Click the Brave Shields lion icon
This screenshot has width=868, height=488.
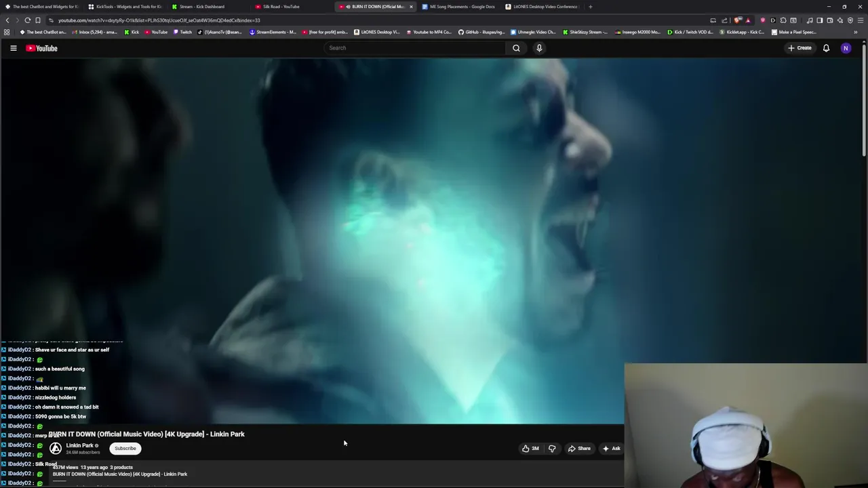[x=738, y=20]
